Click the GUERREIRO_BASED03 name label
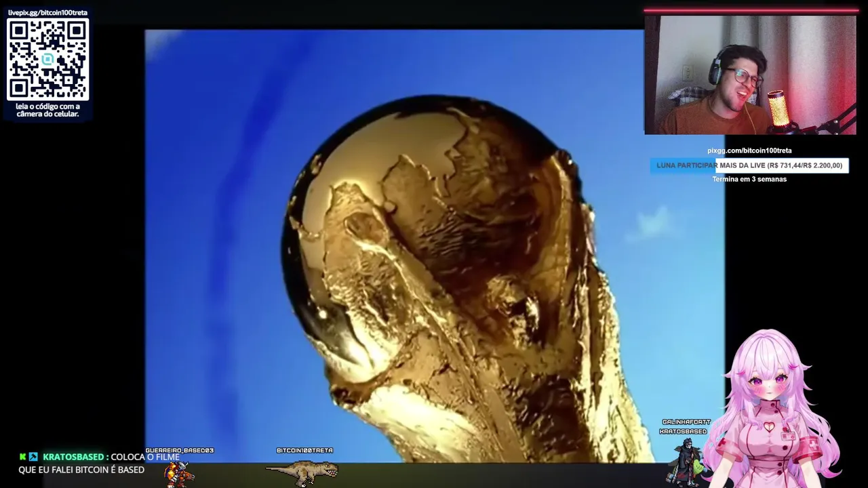 [x=180, y=450]
